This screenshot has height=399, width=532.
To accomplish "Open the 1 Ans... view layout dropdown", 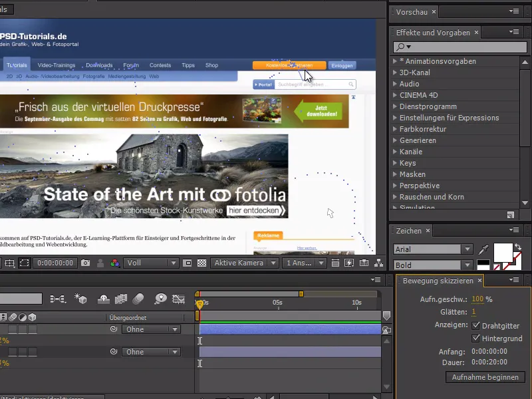I will coord(304,263).
